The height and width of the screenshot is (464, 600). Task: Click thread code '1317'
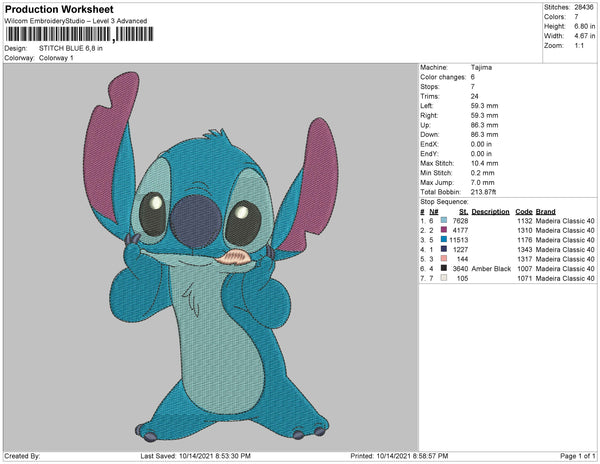point(525,259)
